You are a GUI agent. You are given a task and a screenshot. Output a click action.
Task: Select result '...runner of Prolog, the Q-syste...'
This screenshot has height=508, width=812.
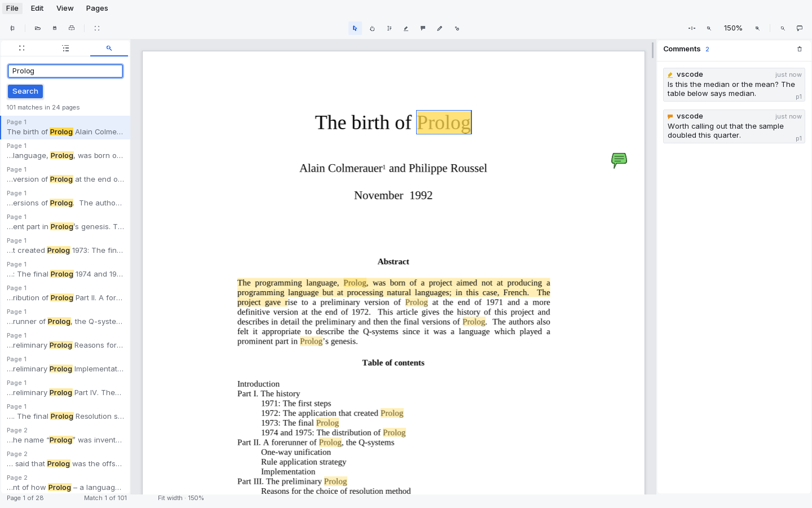tap(65, 317)
